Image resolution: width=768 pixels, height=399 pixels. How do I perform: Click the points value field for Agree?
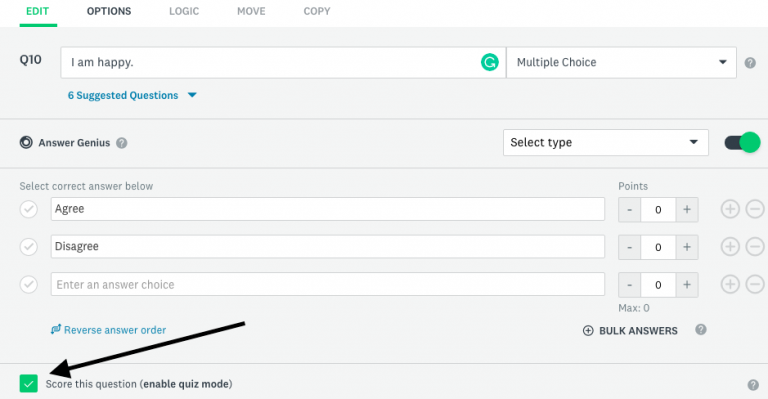click(x=658, y=210)
